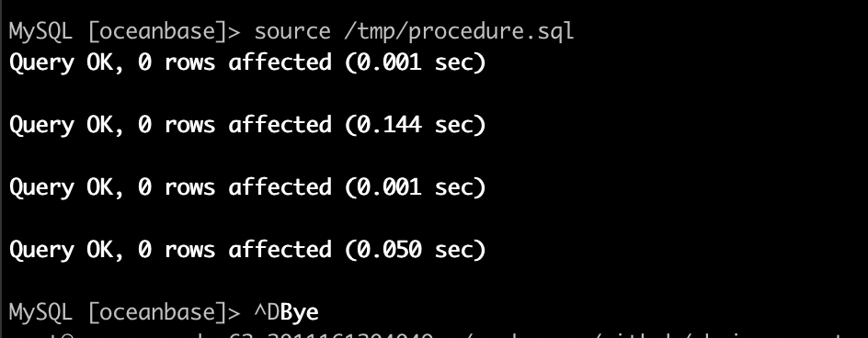Click "Query OK" on the 0.050 sec line

tap(66, 251)
